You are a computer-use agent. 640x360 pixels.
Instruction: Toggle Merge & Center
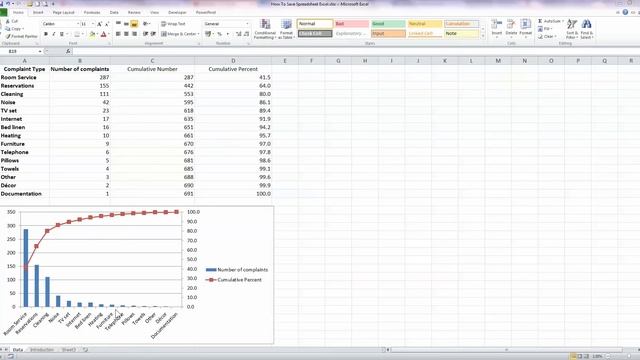(180, 34)
